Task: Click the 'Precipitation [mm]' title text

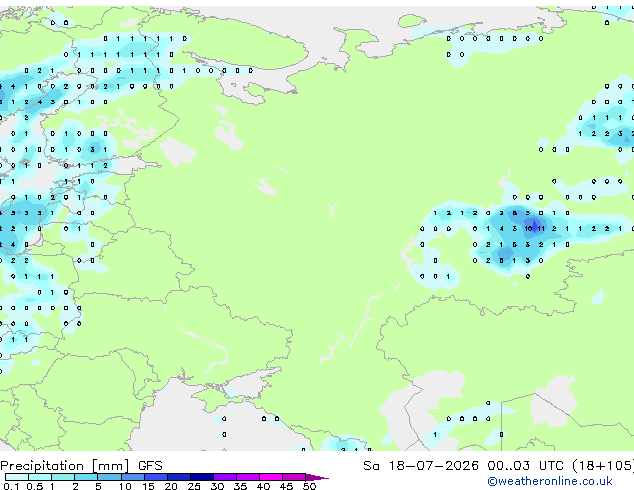Action: click(65, 466)
